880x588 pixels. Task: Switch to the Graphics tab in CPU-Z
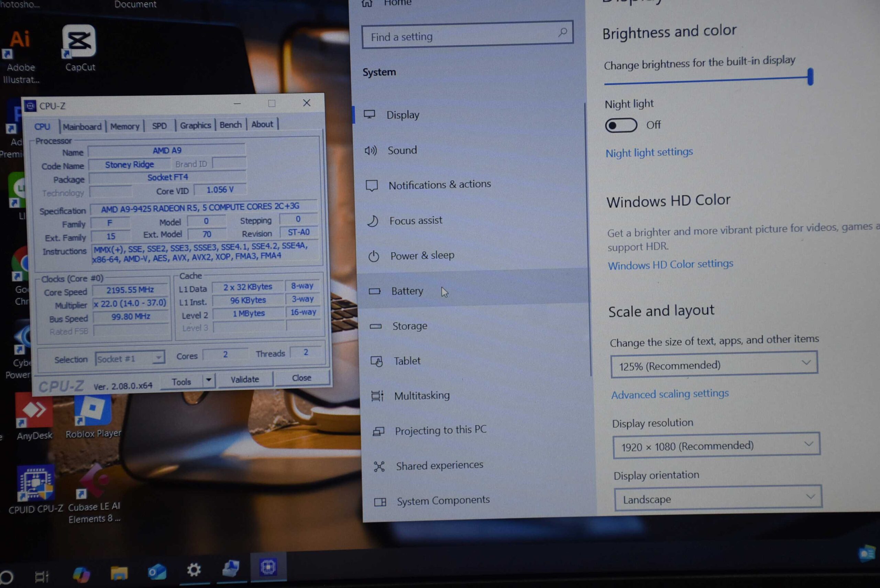pyautogui.click(x=195, y=125)
